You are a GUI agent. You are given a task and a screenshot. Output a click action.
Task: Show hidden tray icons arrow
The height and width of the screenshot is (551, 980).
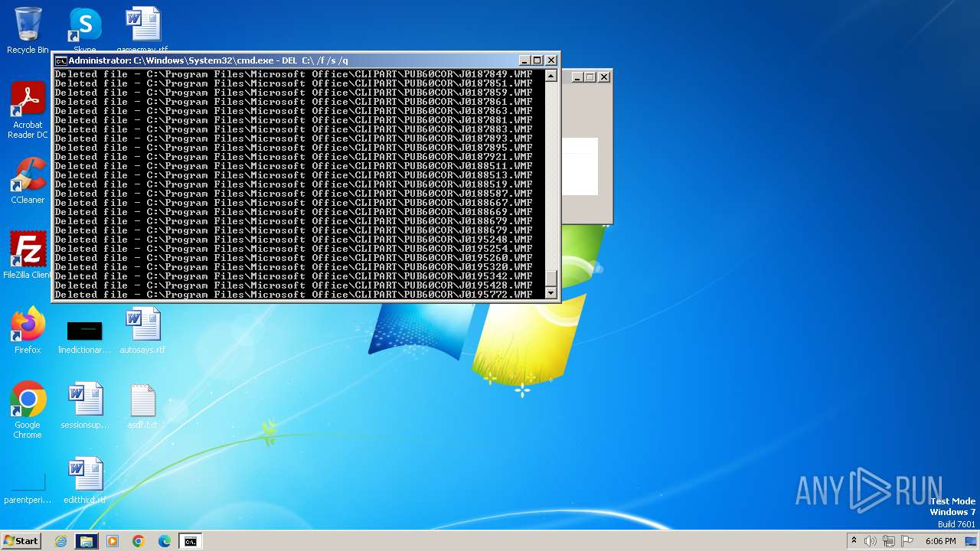tap(854, 541)
